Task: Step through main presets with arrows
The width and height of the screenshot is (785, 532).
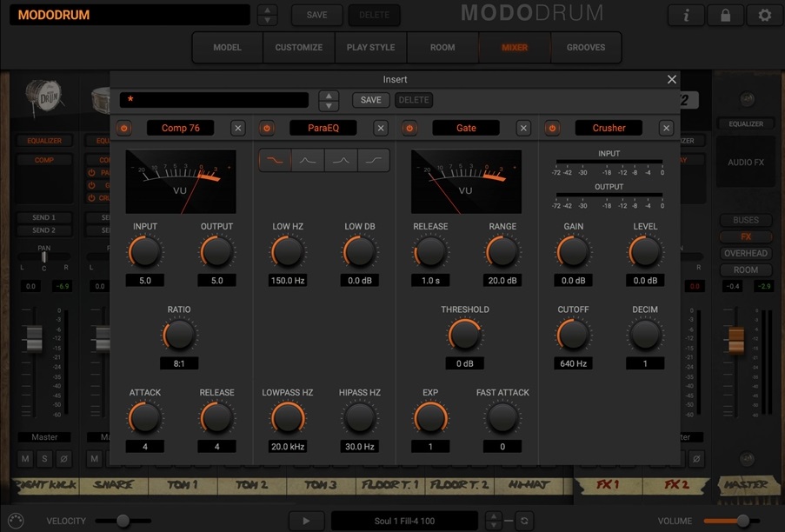Action: coord(268,15)
